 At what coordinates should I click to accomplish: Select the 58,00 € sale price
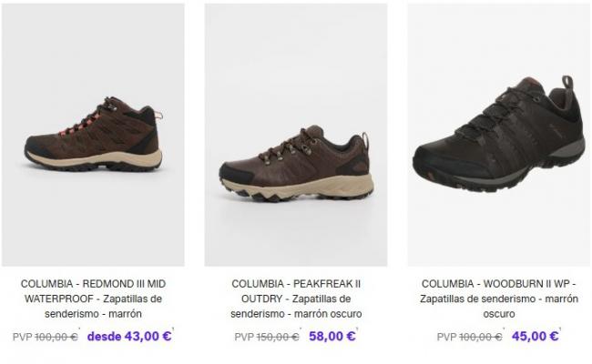click(332, 336)
